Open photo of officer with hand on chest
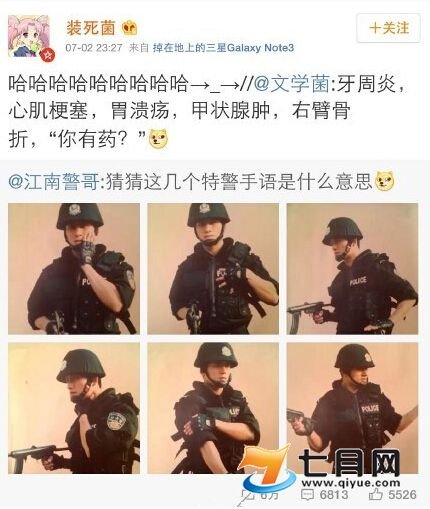The image size is (430, 509). 213,269
